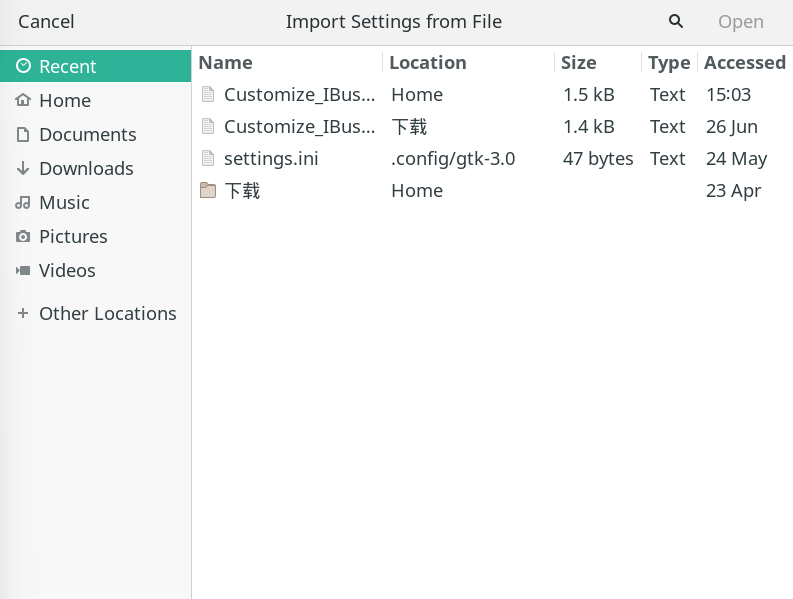Image resolution: width=793 pixels, height=599 pixels.
Task: Sort files by Accessed column header
Action: coord(744,63)
